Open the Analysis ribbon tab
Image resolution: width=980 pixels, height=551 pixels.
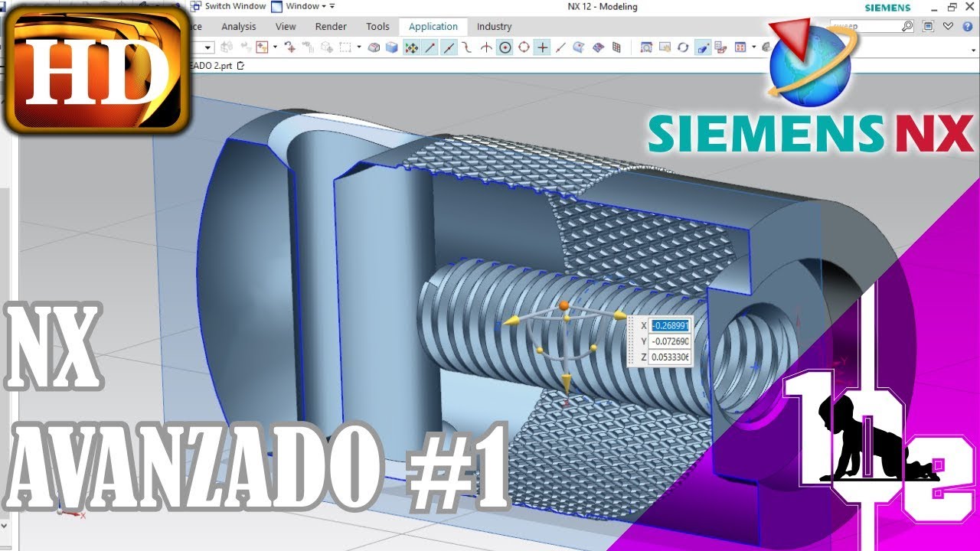(x=238, y=26)
